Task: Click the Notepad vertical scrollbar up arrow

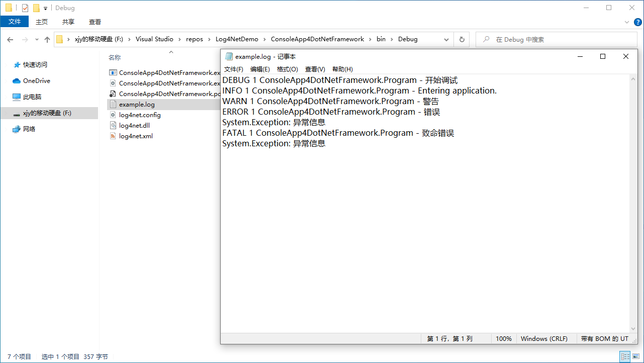Action: point(634,79)
